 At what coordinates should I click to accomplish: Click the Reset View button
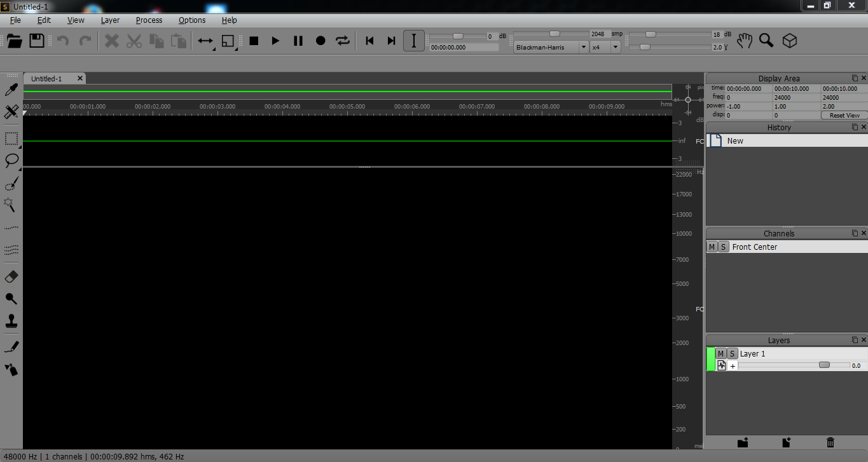click(x=844, y=115)
